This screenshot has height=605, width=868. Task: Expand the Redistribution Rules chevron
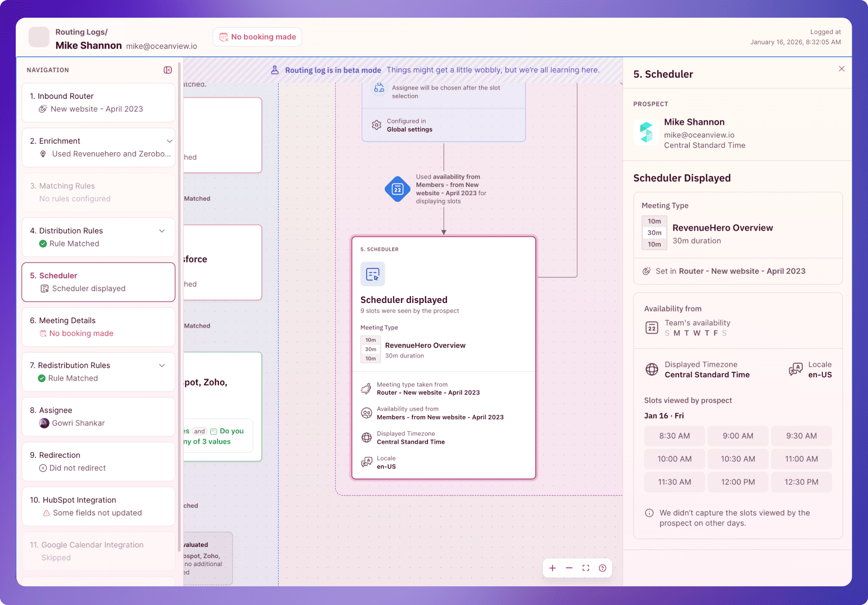[162, 365]
